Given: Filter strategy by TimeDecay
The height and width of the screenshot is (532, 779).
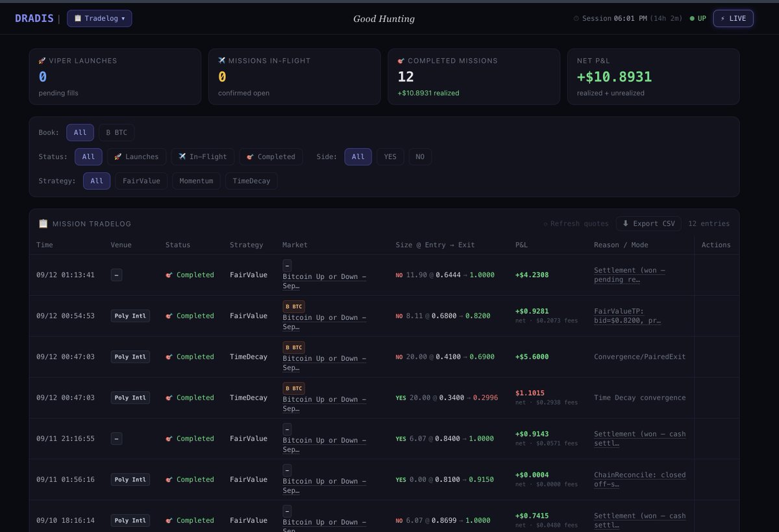Looking at the screenshot, I should tap(251, 181).
